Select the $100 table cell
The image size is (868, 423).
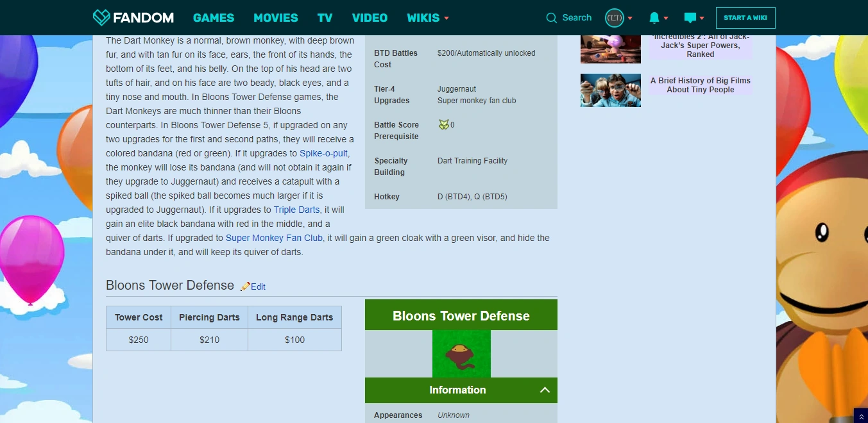coord(294,340)
